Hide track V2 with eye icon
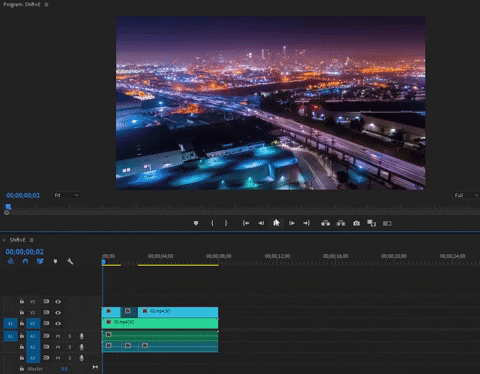 (58, 313)
